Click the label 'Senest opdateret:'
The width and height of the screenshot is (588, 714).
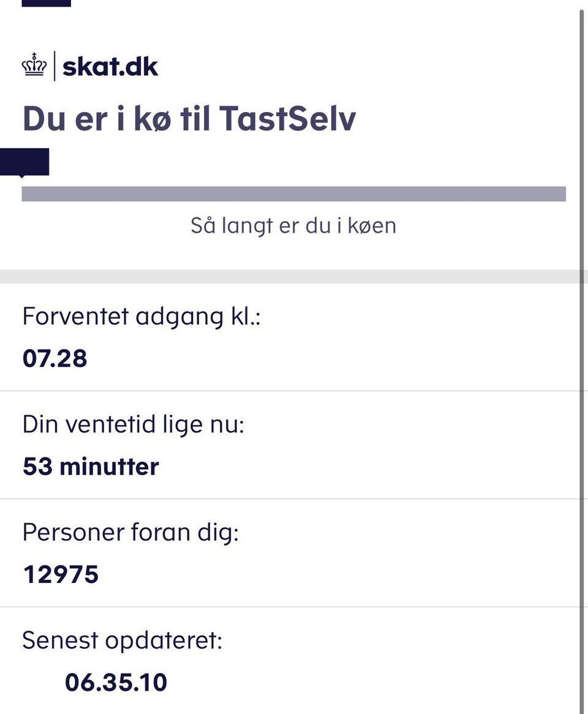(x=122, y=640)
